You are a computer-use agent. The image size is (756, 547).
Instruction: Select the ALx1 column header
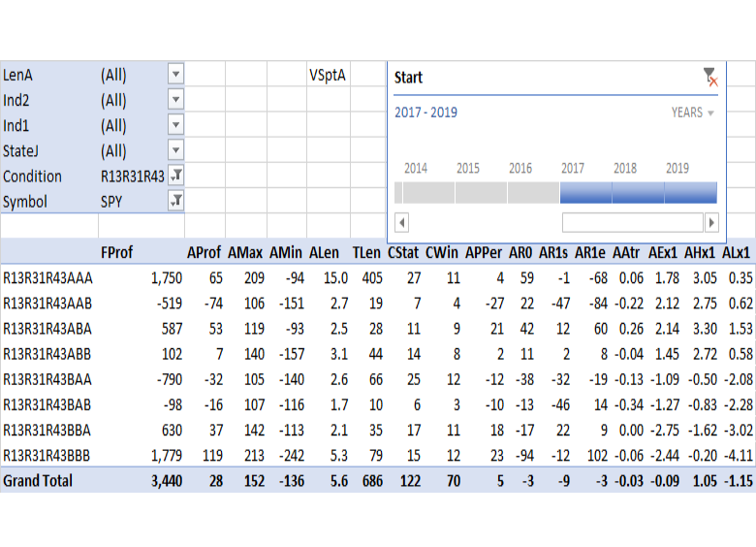[x=737, y=253]
